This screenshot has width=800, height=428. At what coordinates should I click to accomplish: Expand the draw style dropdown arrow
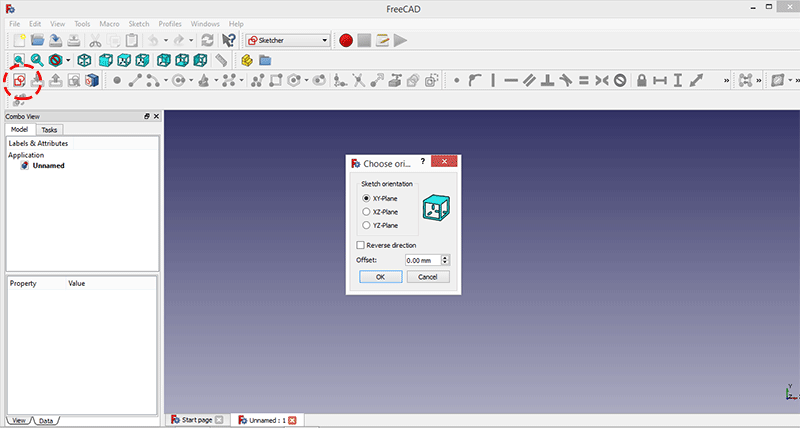[x=68, y=60]
